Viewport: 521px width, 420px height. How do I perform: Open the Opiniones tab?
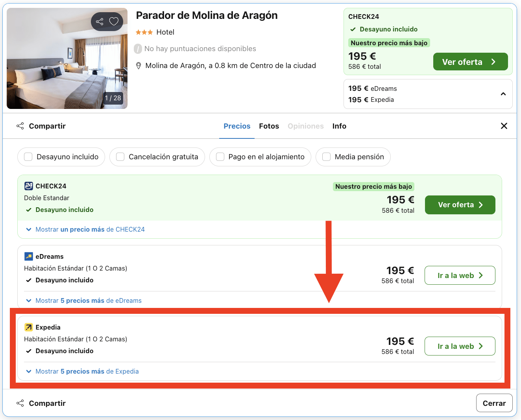[306, 126]
